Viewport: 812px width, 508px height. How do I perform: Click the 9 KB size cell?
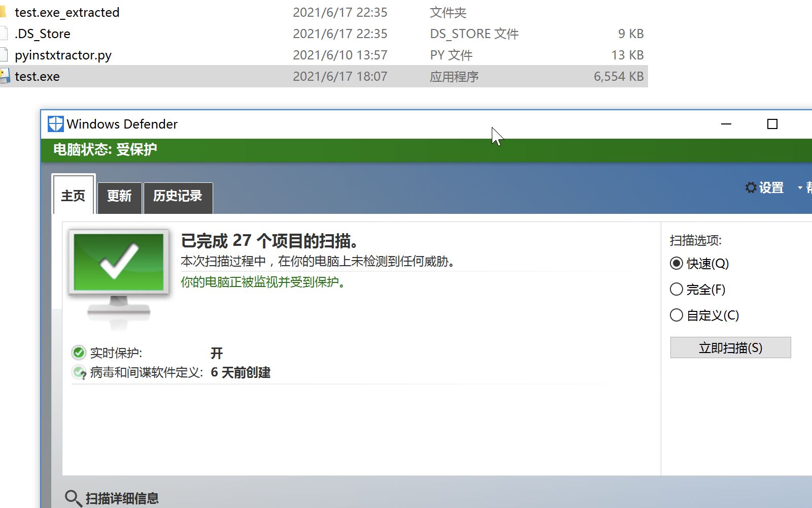click(631, 34)
